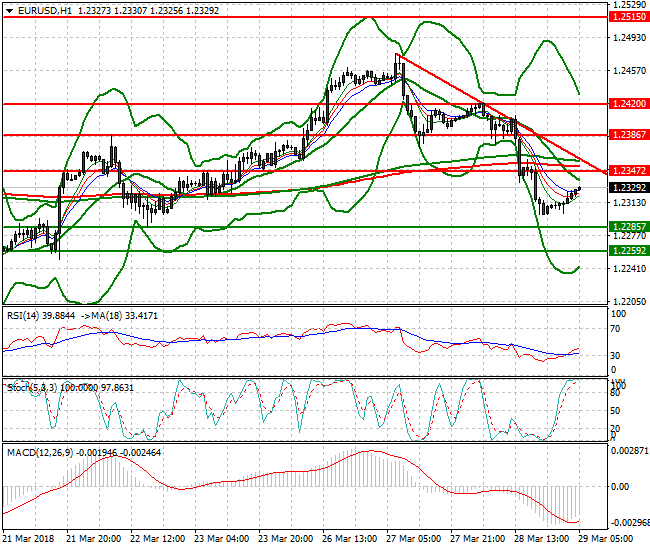
Task: Click the RSI(14) 39.8844 indicator label
Action: tap(41, 316)
